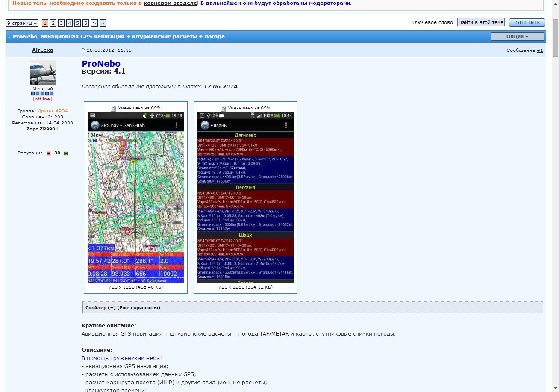
Task: Open the message '#1' permalink
Action: tap(540, 50)
